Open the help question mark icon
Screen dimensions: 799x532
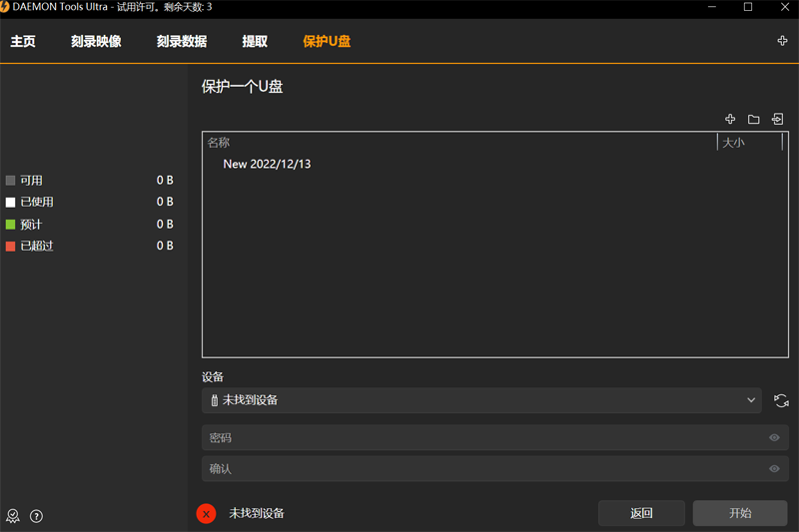pos(36,516)
